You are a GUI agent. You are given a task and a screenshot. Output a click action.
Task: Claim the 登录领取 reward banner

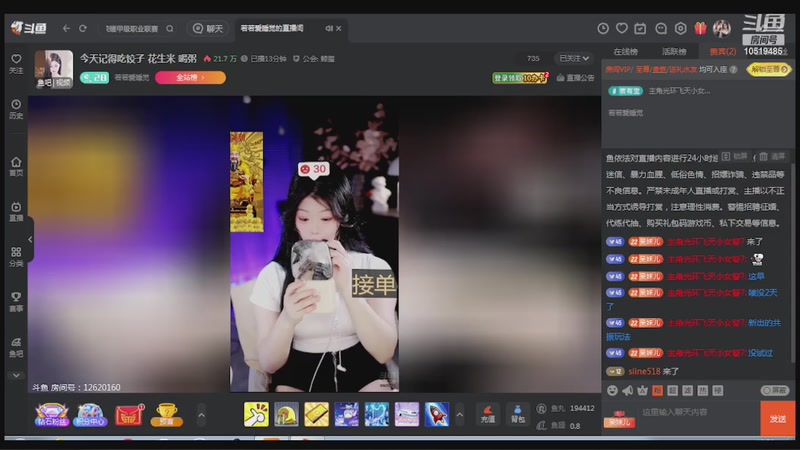[520, 78]
